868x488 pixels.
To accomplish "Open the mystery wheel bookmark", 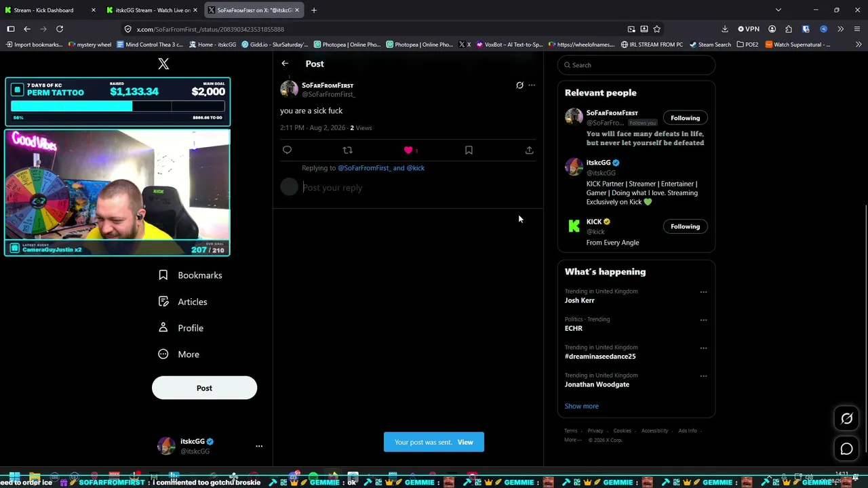I will (90, 45).
